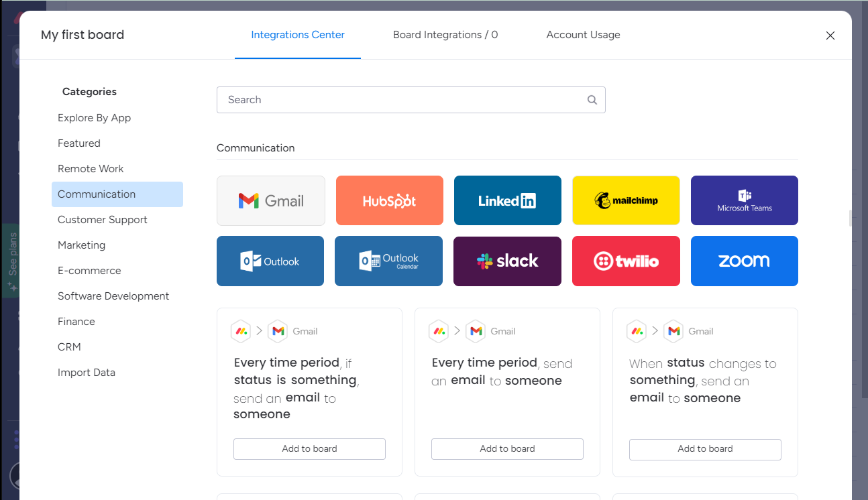Show the Import Data category
This screenshot has height=500, width=868.
coord(87,373)
